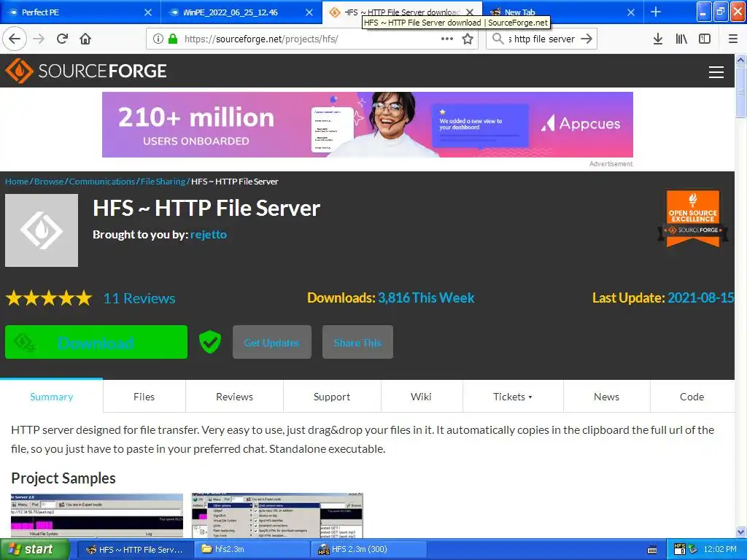This screenshot has height=560, width=747.
Task: Open the Firefox hamburger menu
Action: click(732, 39)
